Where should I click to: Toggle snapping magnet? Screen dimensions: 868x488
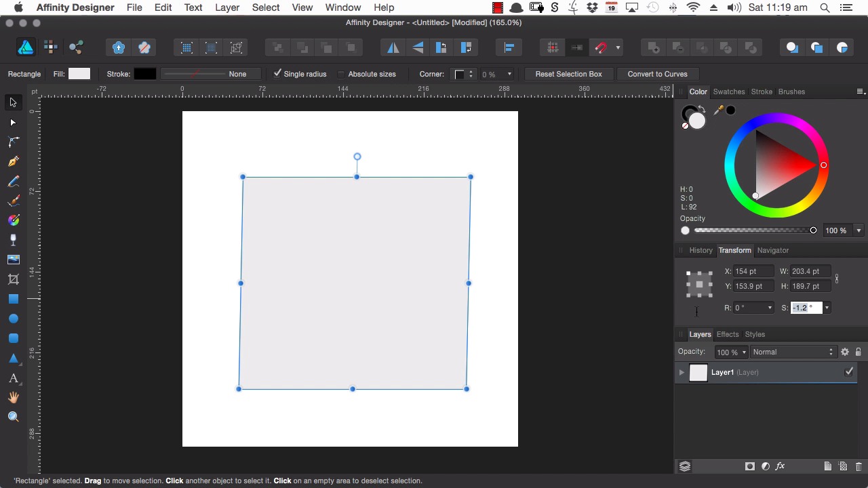601,47
